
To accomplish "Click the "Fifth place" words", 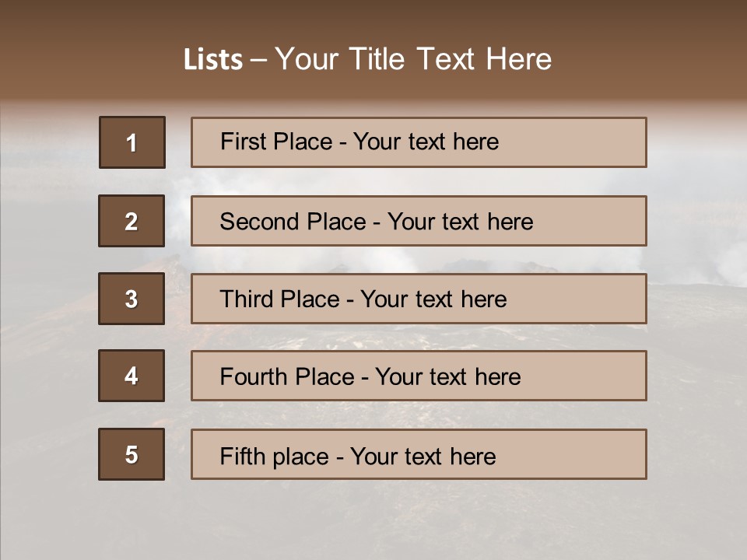I will (x=275, y=456).
